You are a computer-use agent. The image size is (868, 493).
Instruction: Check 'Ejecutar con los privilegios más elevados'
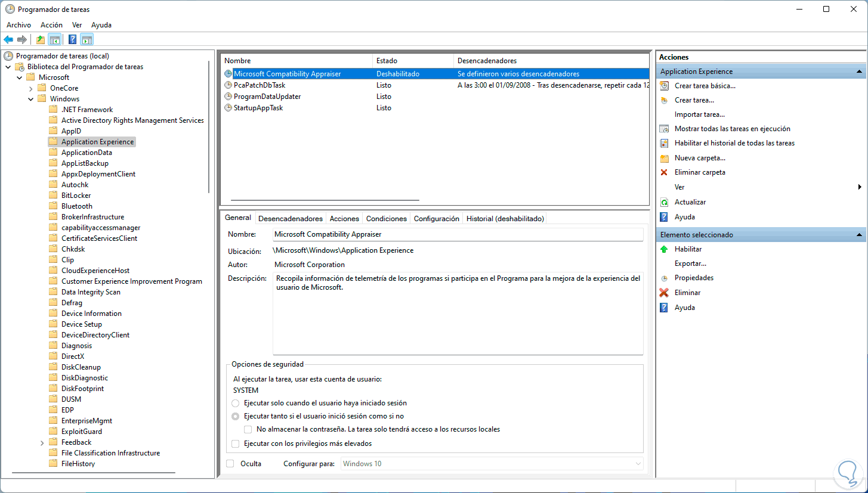(x=236, y=444)
